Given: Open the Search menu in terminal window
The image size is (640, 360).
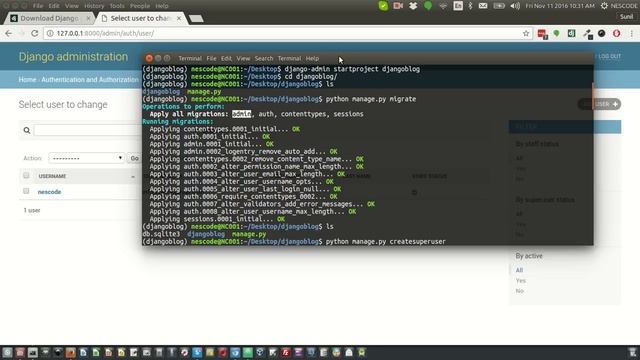Looking at the screenshot, I should point(264,58).
